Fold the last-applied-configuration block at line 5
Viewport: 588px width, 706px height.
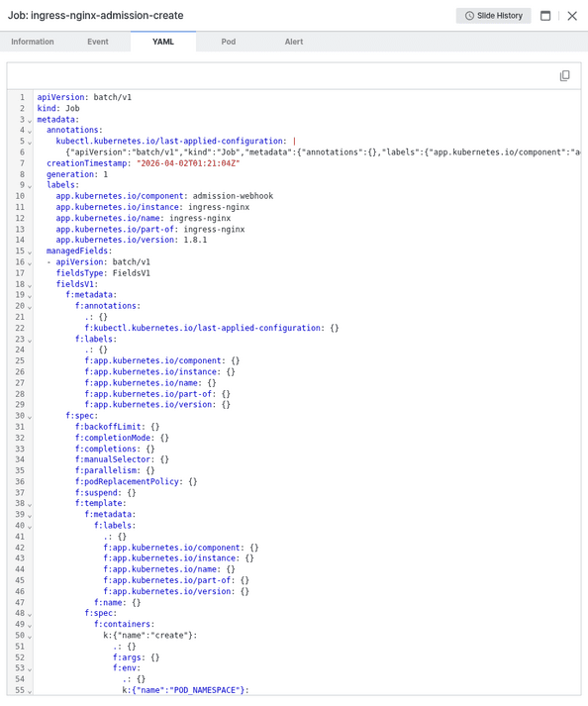point(30,143)
